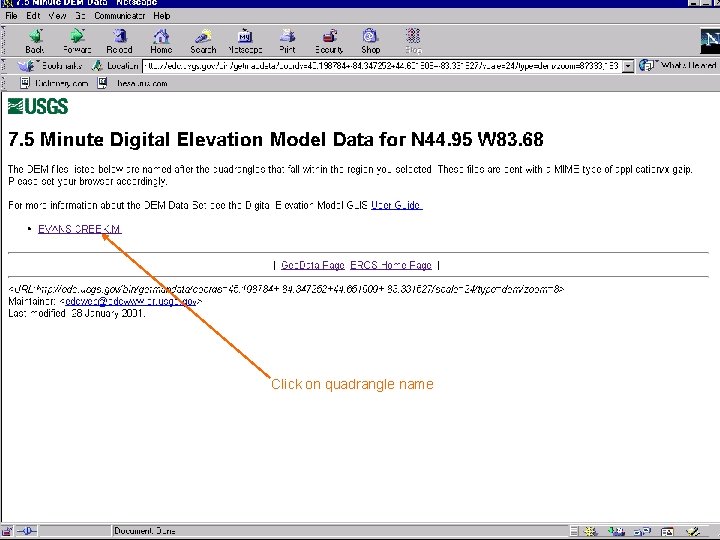Collapse the location toolbar handle

4,66
